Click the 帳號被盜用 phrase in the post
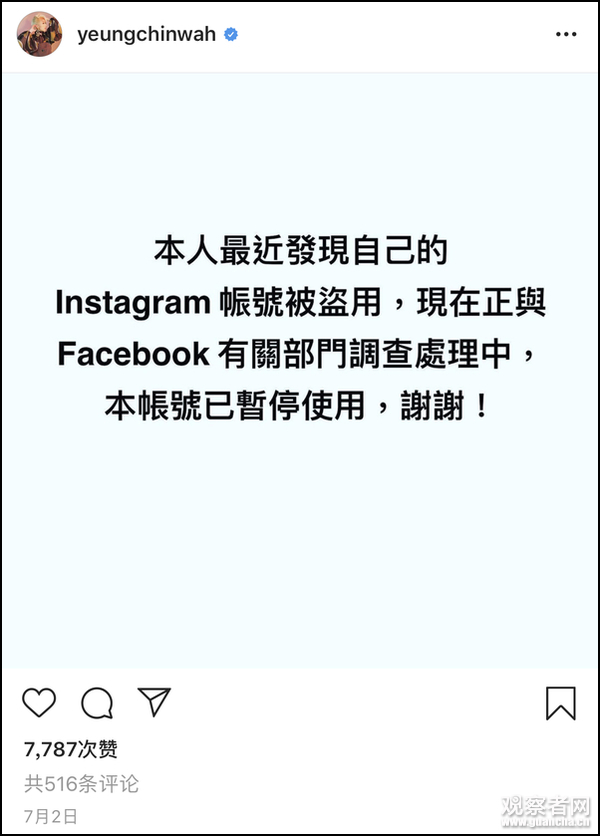 [301, 302]
